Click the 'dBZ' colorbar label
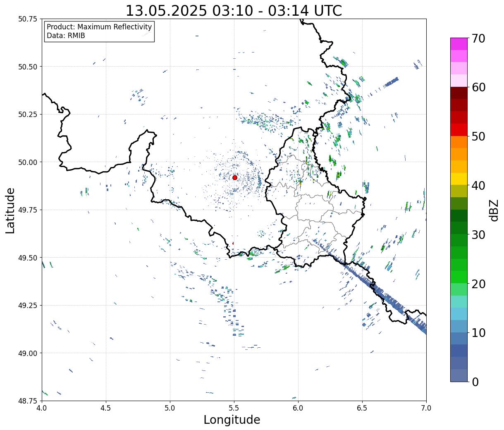This screenshot has width=504, height=430. pos(494,210)
